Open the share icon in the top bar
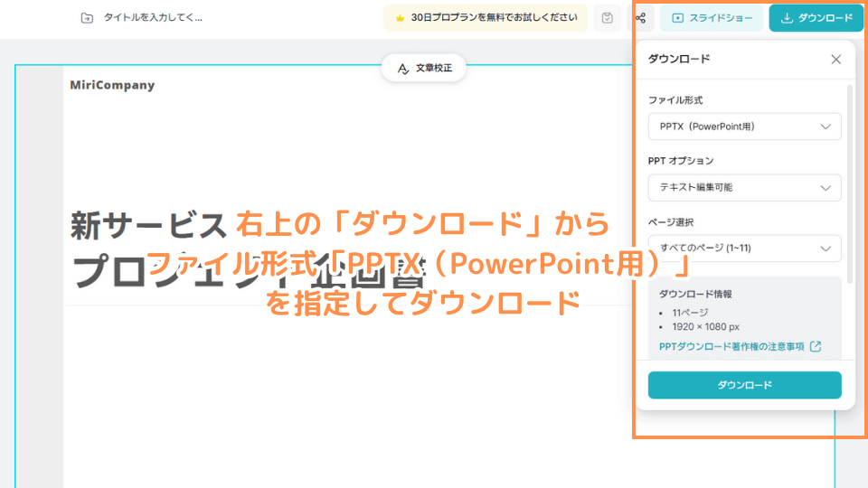This screenshot has height=488, width=868. point(640,18)
